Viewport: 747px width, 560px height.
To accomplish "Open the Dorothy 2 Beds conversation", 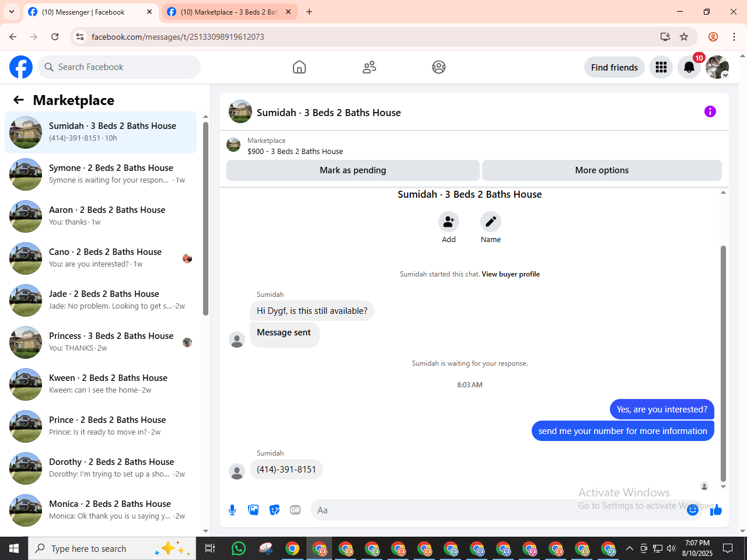I will click(100, 468).
